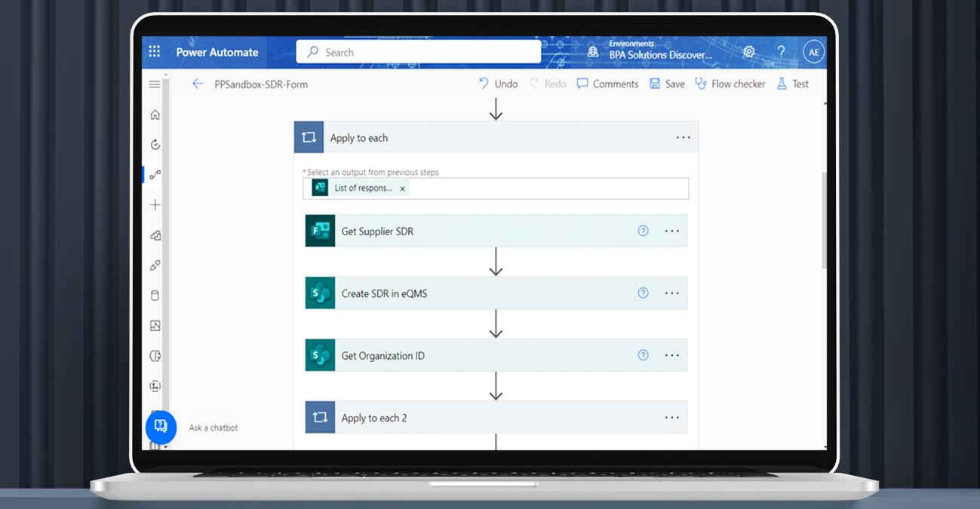Collapse the Apply to each header
The image size is (980, 509).
[x=496, y=137]
